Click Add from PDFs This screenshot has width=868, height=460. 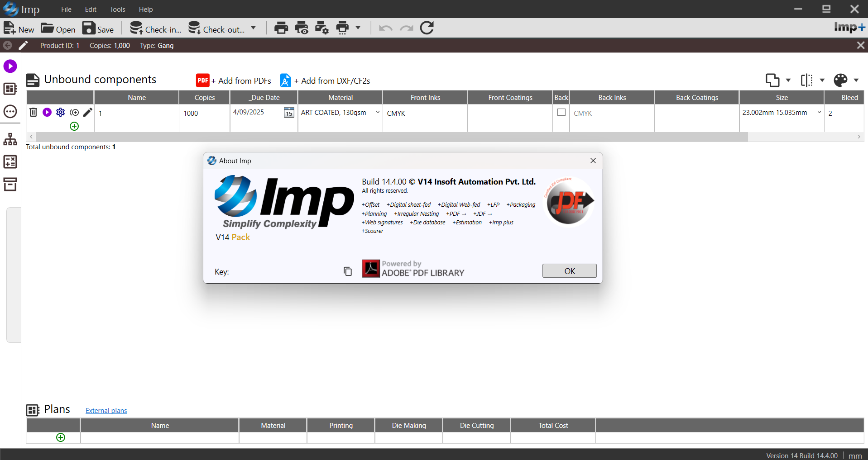(234, 81)
